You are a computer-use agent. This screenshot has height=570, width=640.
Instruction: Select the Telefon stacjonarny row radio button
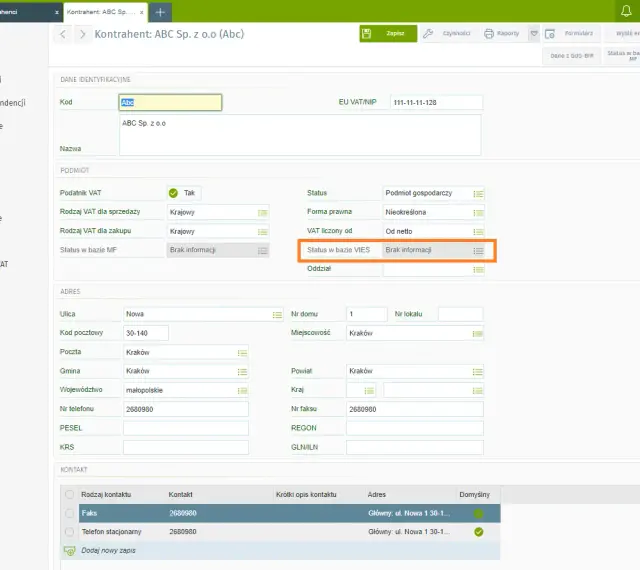(69, 532)
